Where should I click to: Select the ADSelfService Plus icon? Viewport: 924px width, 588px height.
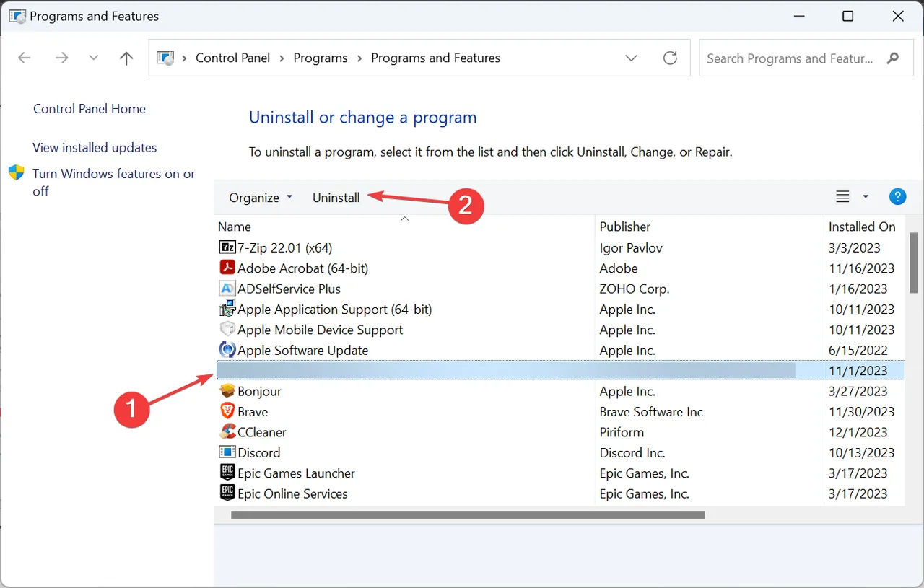[227, 289]
